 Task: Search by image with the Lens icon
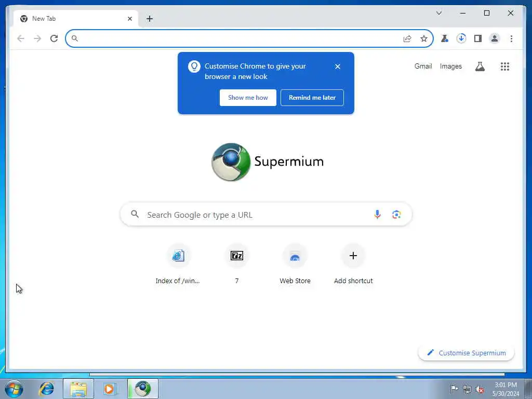tap(396, 215)
